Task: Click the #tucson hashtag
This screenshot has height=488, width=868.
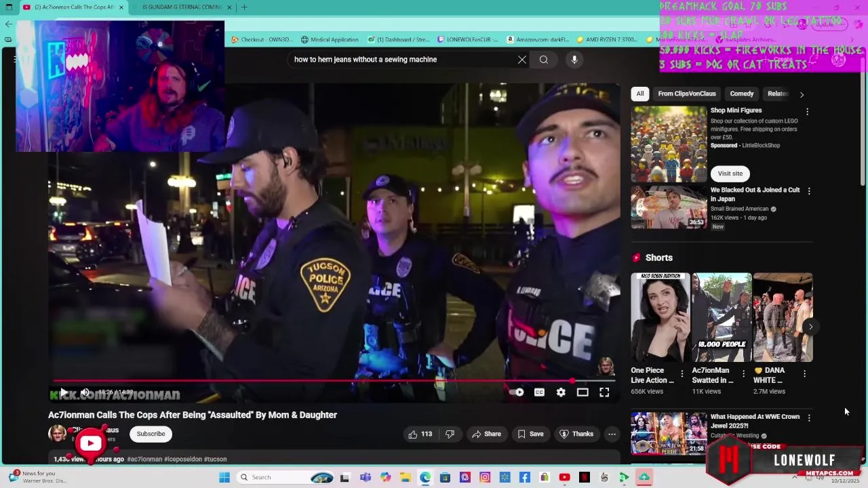Action: click(x=215, y=460)
